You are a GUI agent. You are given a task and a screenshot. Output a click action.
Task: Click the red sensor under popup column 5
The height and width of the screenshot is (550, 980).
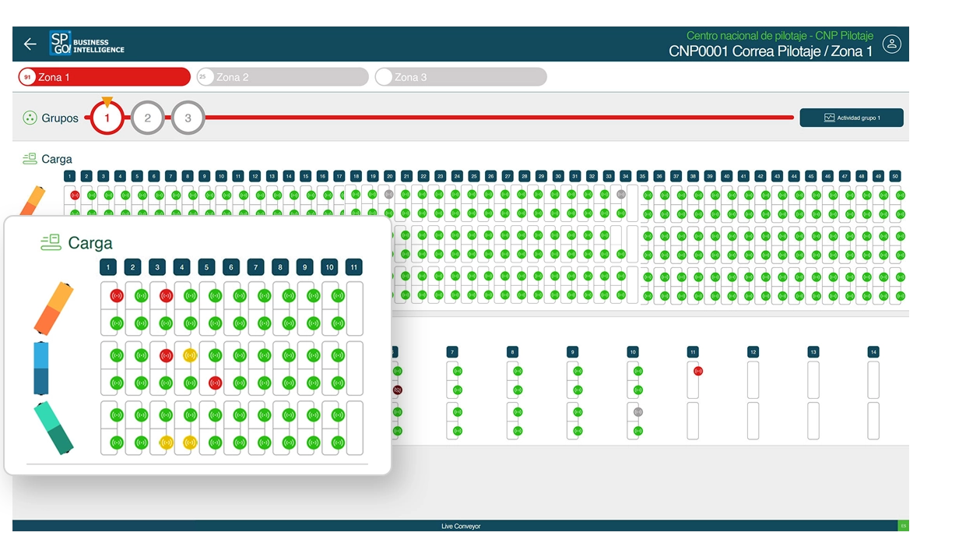tap(215, 383)
